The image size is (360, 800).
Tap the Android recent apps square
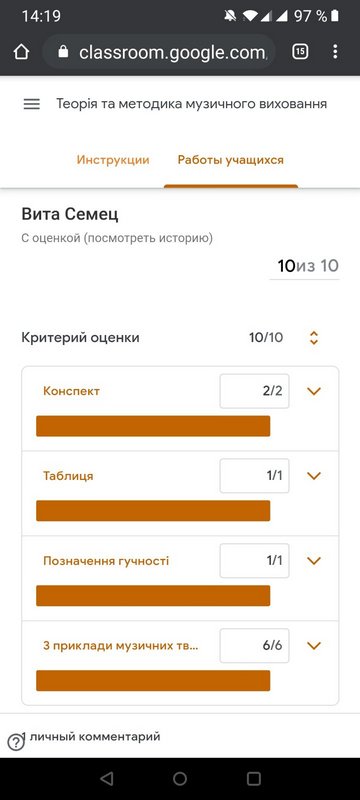click(253, 778)
